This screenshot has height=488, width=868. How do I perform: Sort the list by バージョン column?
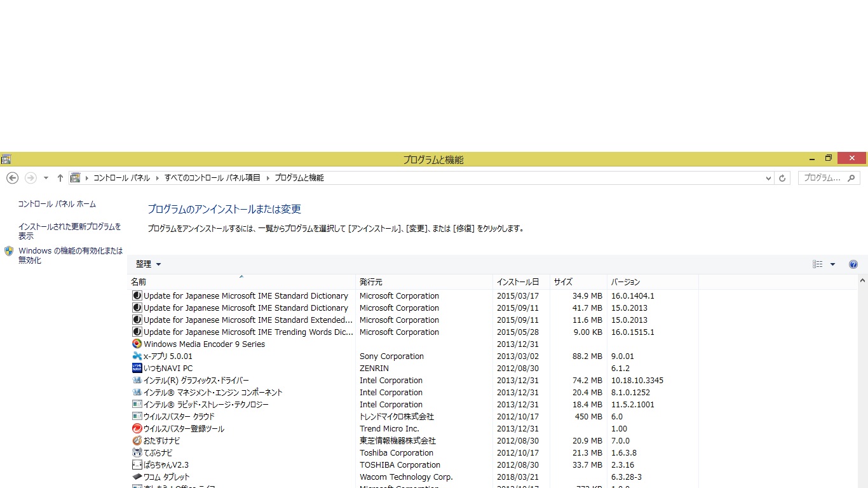[x=653, y=281]
